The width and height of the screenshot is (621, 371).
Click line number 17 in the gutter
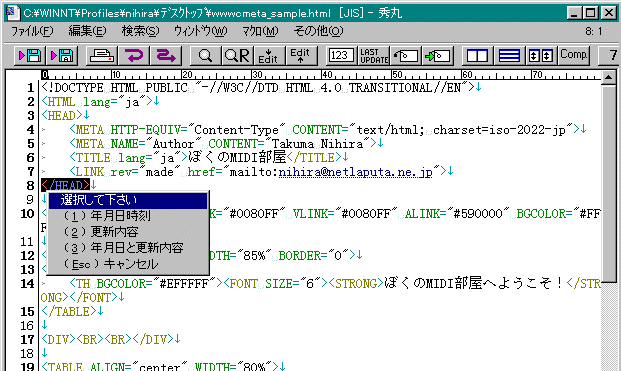pyautogui.click(x=27, y=339)
